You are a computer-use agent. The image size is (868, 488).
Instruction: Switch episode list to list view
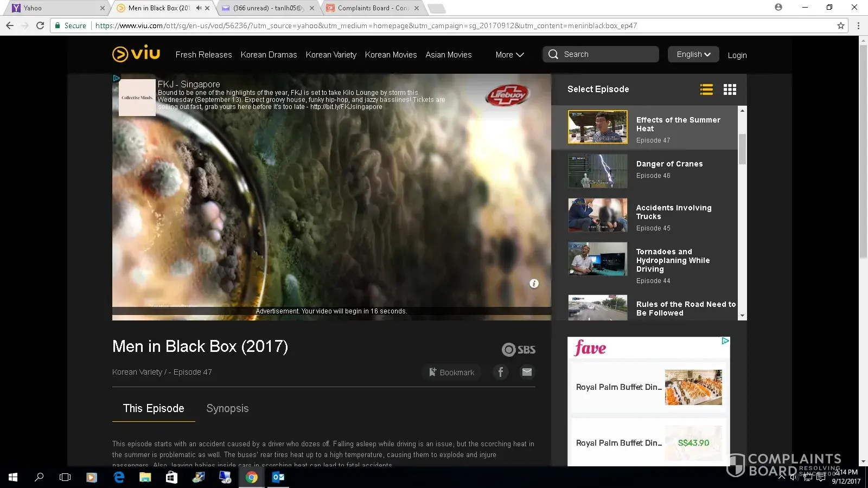[x=706, y=89]
